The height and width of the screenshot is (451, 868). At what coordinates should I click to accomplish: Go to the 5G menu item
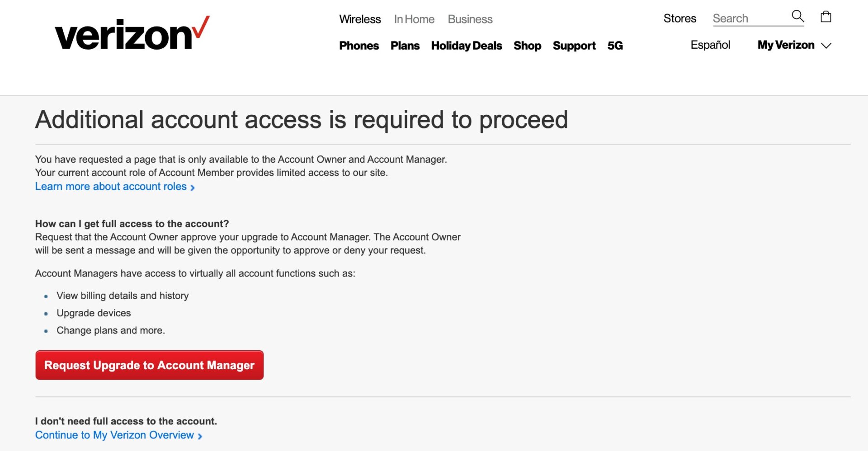coord(615,46)
